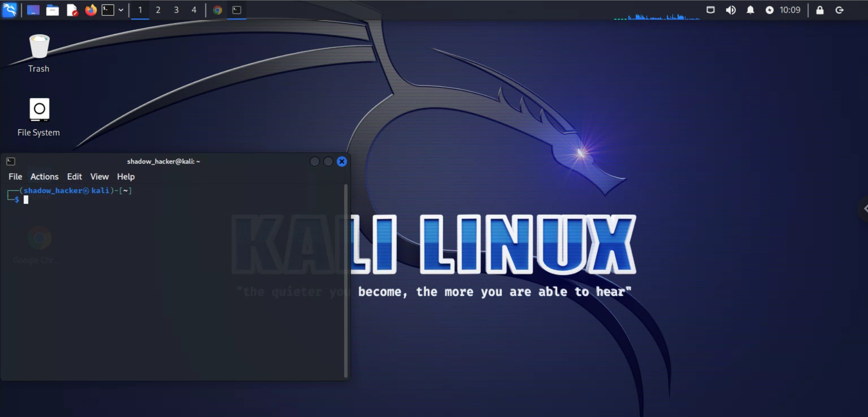868x417 pixels.
Task: Open terminal emulator launcher in panel
Action: (108, 10)
